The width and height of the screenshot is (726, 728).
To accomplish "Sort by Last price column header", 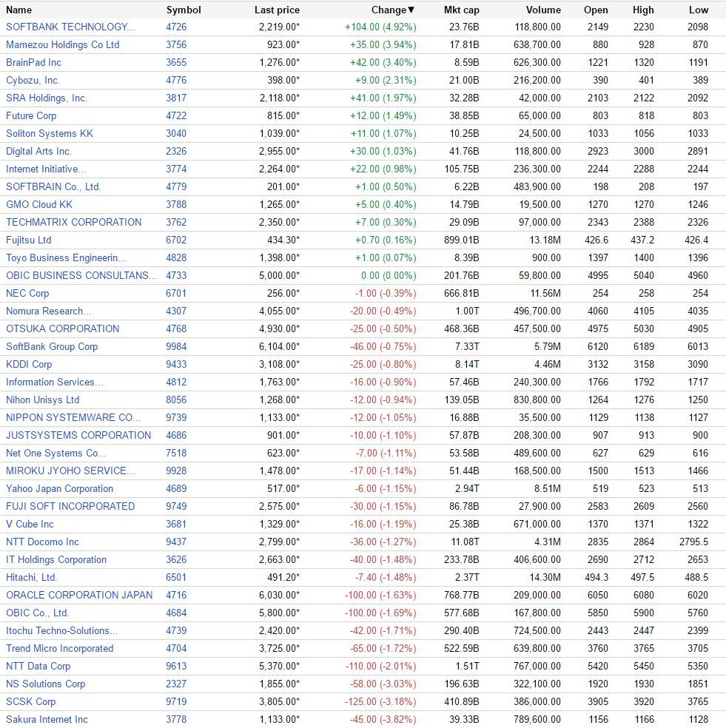I will [277, 10].
